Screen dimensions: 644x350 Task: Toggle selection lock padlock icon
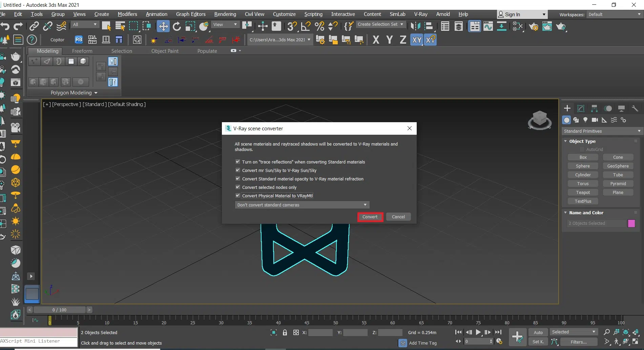click(285, 332)
